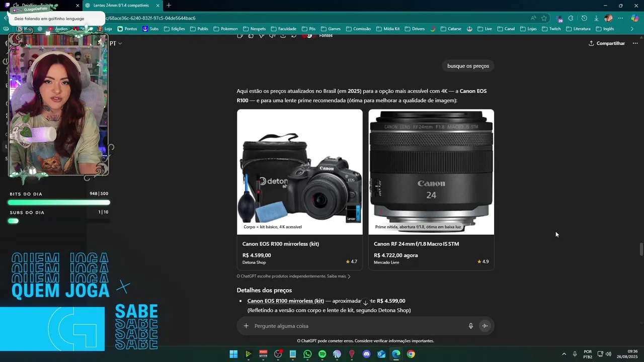This screenshot has height=362, width=644.
Task: Click the taskbar volume icon
Action: (608, 354)
